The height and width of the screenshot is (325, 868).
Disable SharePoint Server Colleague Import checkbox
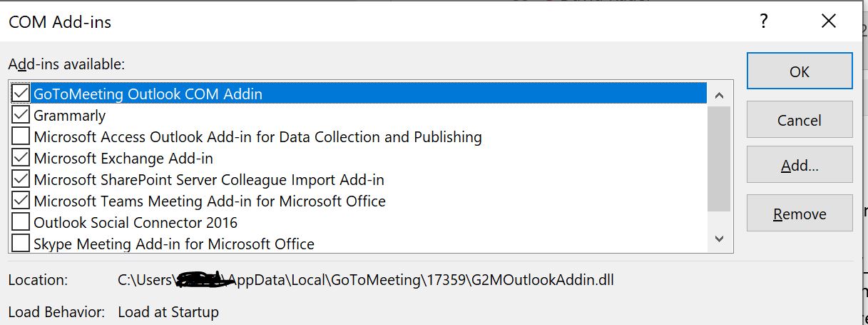21,179
